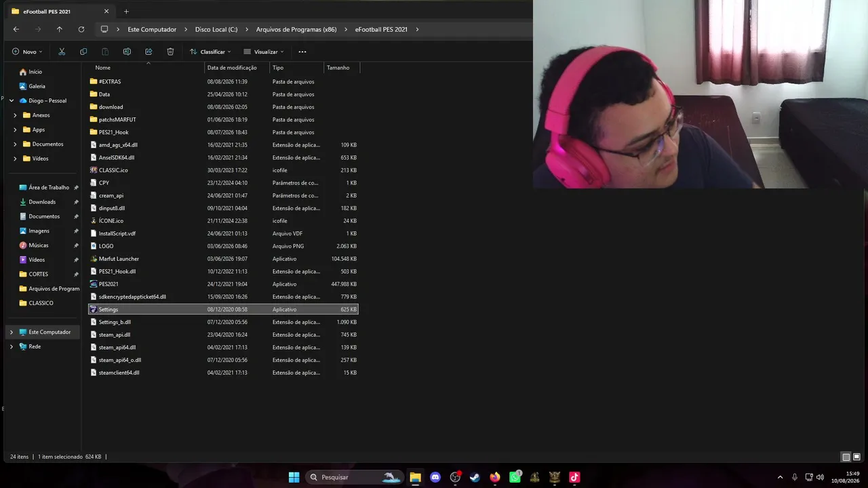Open the chevron after Arquivos de Programas (x86) in the address bar
This screenshot has width=868, height=488.
(346, 29)
